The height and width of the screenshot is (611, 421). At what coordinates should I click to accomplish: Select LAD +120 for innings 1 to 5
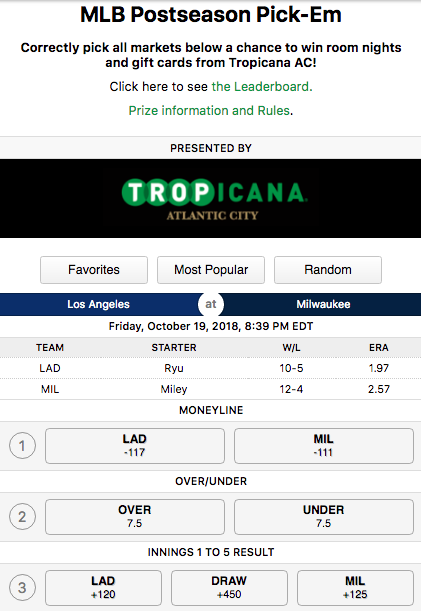pyautogui.click(x=103, y=588)
